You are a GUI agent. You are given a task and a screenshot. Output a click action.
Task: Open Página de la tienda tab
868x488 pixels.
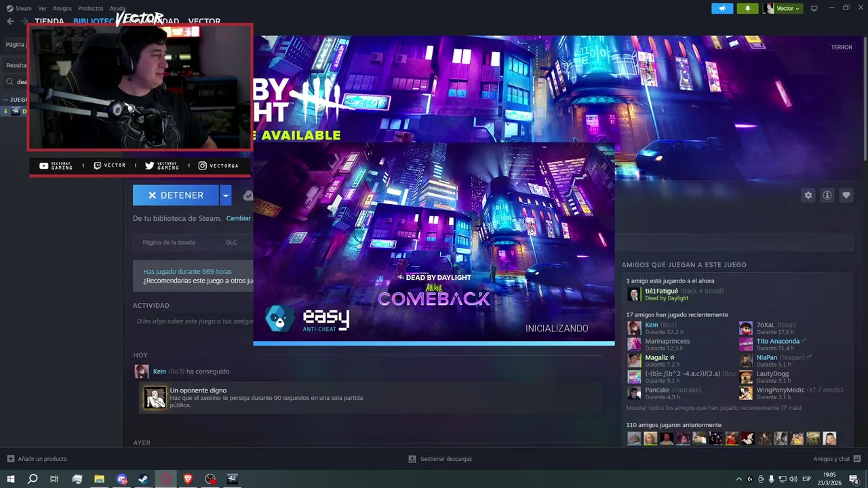point(169,242)
